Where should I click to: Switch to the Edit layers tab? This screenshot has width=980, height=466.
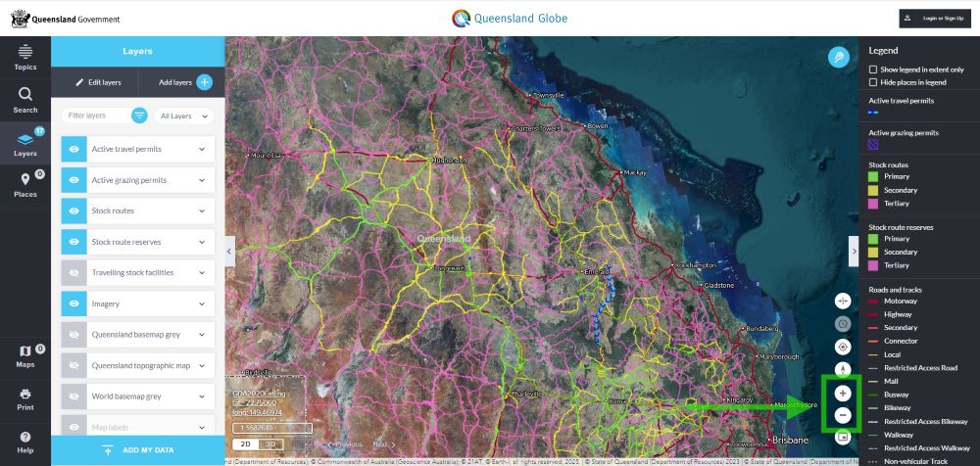click(x=98, y=82)
